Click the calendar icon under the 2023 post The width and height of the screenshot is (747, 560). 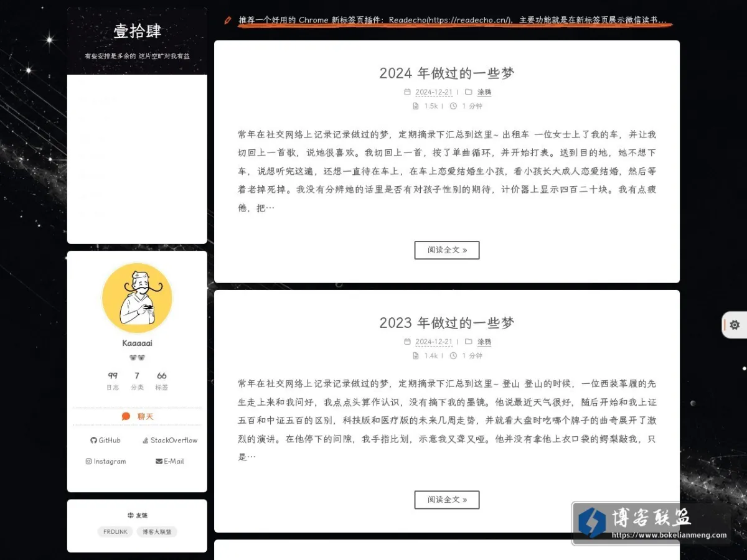[407, 342]
